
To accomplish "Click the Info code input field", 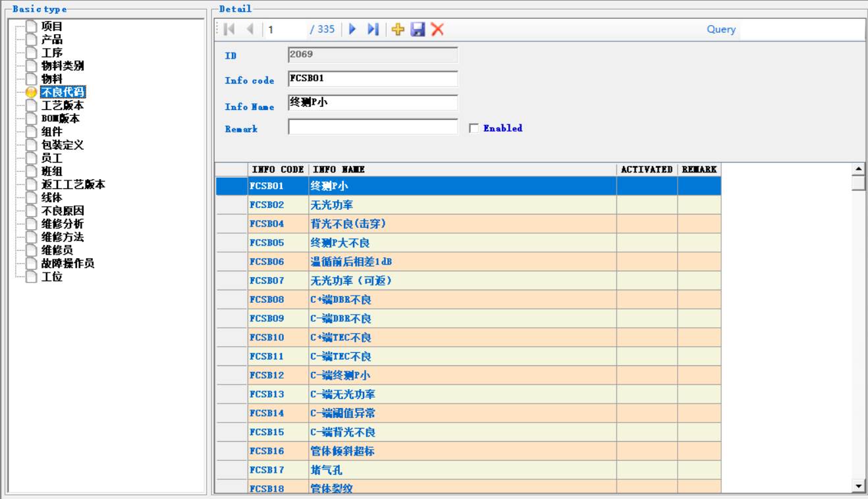I will 373,79.
